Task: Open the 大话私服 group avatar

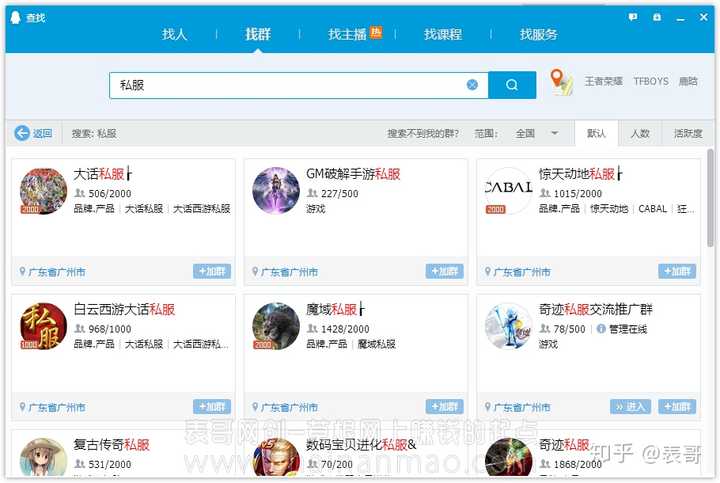Action: click(44, 191)
